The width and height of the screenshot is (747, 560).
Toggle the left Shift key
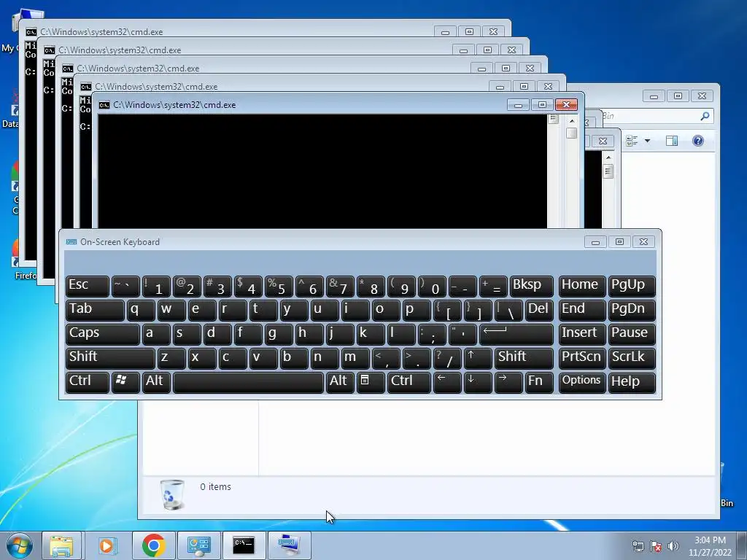pos(110,359)
